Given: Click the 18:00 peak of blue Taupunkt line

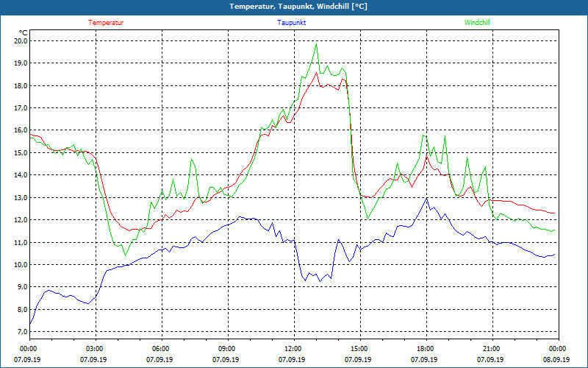Looking at the screenshot, I should point(426,198).
